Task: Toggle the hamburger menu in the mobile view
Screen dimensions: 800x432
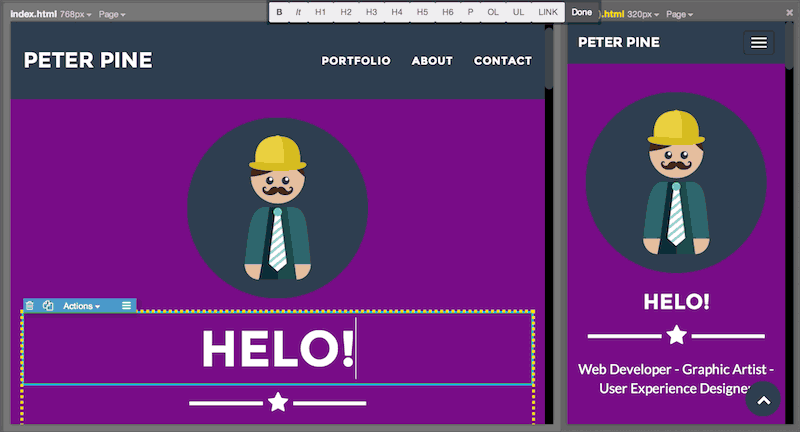Action: click(x=759, y=43)
